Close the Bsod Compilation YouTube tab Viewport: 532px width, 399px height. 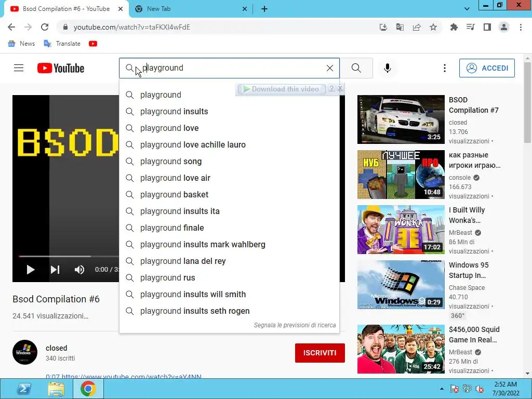coord(121,9)
